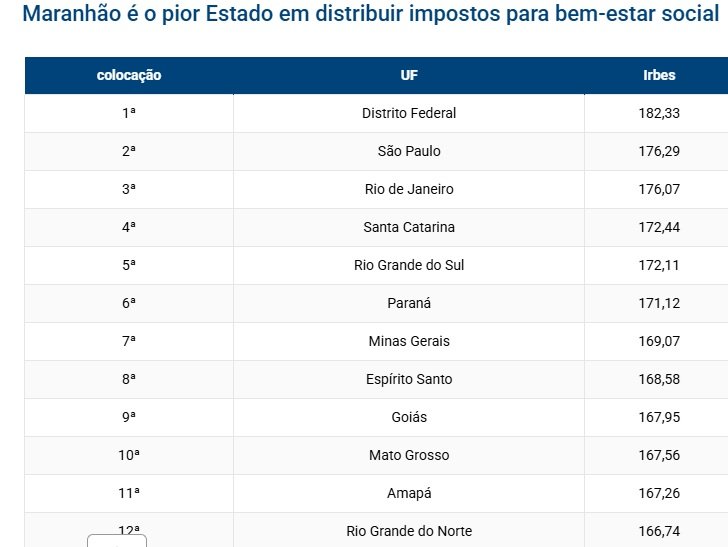
Task: Select the Amapá cell
Action: point(409,494)
